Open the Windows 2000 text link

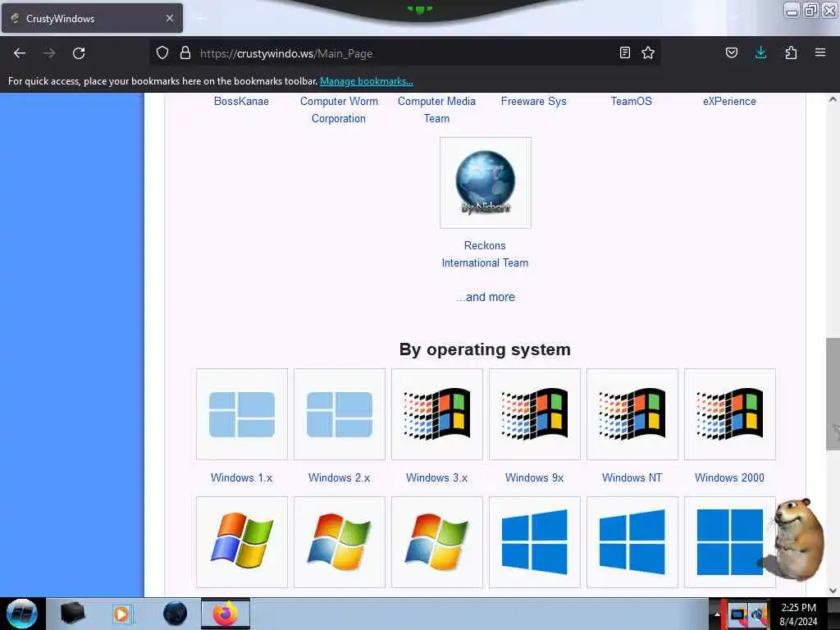(x=729, y=477)
